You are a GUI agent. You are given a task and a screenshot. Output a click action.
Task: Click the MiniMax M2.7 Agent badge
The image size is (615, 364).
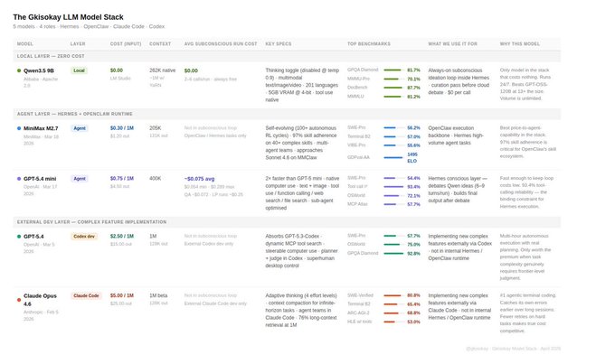pos(80,128)
